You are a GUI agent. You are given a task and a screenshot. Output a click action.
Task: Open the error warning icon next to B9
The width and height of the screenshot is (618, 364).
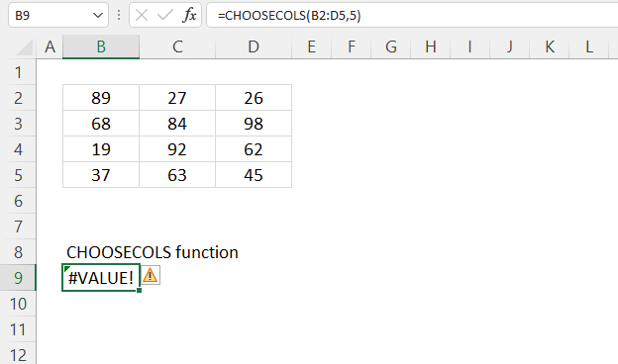pos(151,275)
